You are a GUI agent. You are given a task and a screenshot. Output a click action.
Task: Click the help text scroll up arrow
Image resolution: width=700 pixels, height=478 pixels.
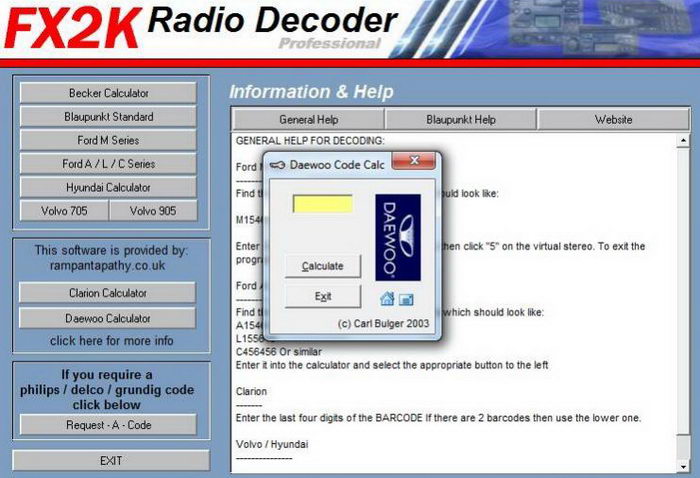point(683,141)
